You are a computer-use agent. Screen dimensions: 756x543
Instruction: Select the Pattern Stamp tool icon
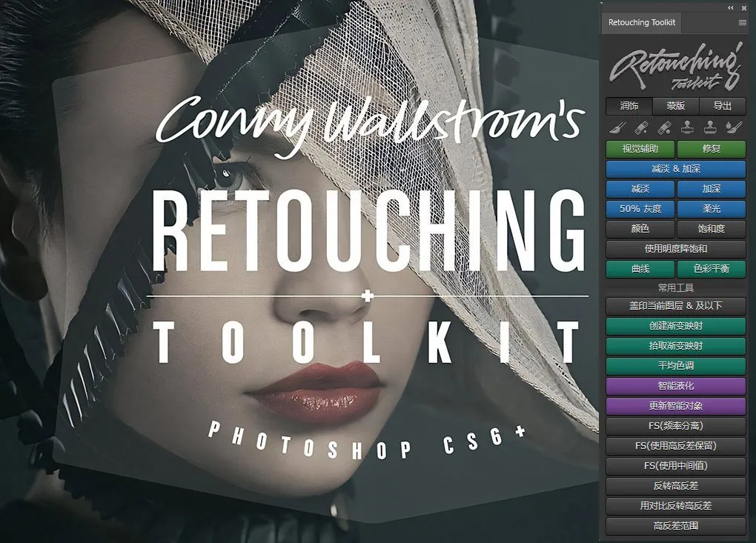pyautogui.click(x=709, y=127)
